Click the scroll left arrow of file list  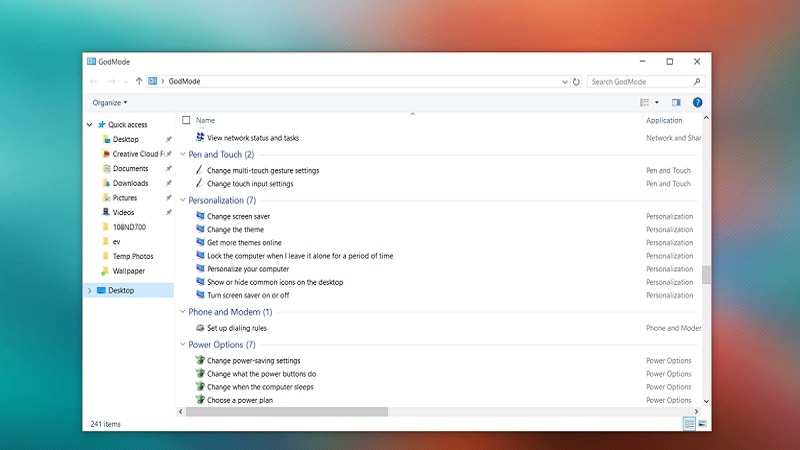[180, 411]
